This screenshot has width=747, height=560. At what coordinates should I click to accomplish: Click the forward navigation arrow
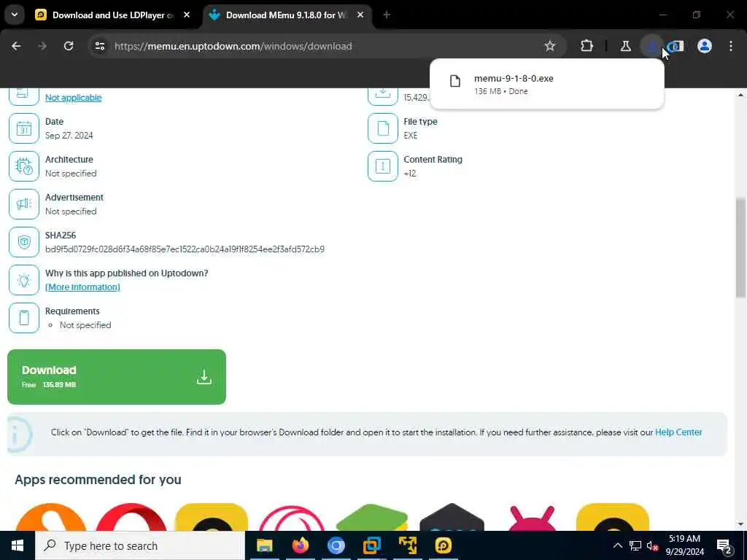coord(42,46)
